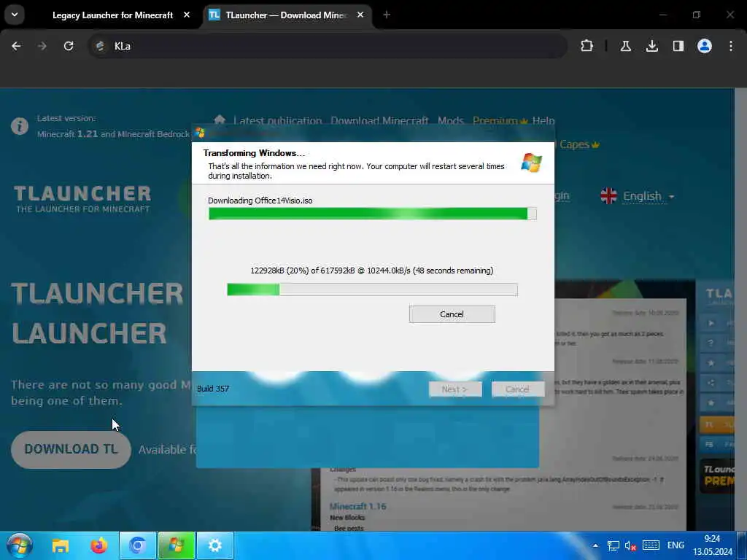Open Chrome Labs flask icon

pyautogui.click(x=625, y=46)
